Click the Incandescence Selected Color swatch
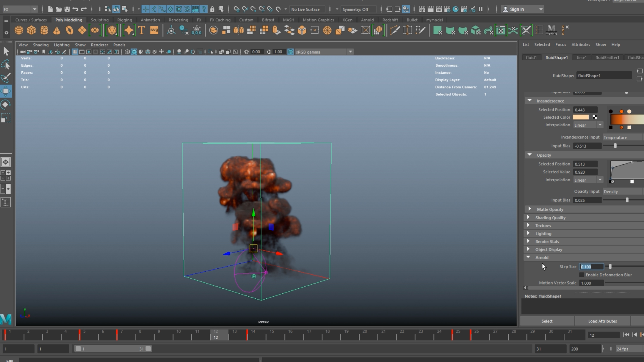 (581, 117)
